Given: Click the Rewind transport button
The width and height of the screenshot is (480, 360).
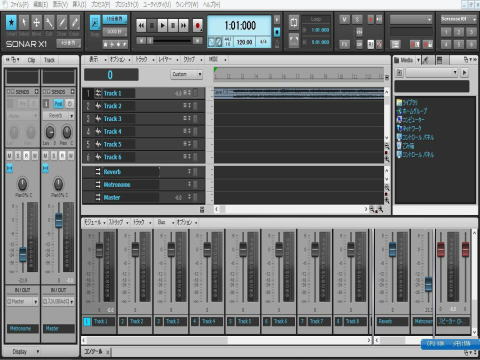Looking at the screenshot, I should point(141,25).
